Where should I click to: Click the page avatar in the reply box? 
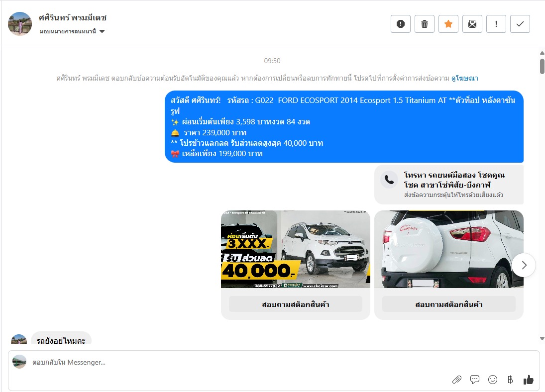point(19,362)
